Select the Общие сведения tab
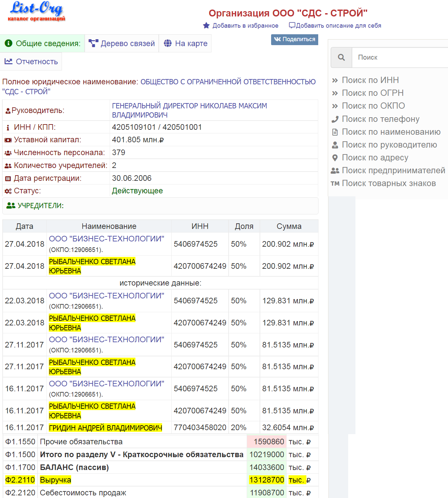Screen dimensions: 448x498 pos(42,43)
